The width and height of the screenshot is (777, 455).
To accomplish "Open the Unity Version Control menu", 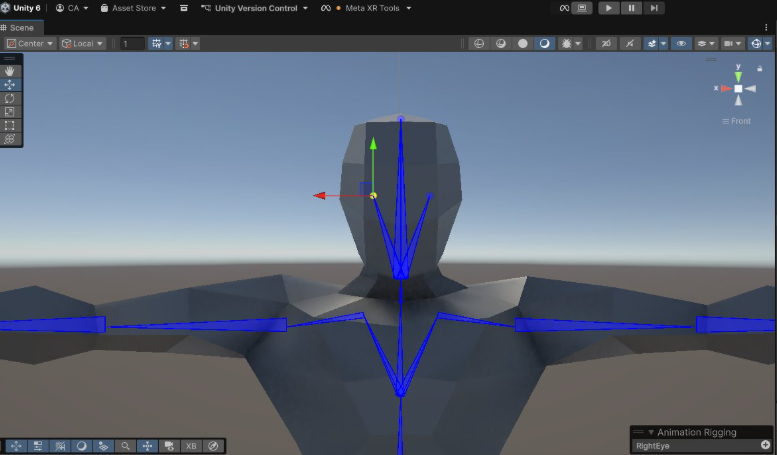I will pyautogui.click(x=255, y=8).
